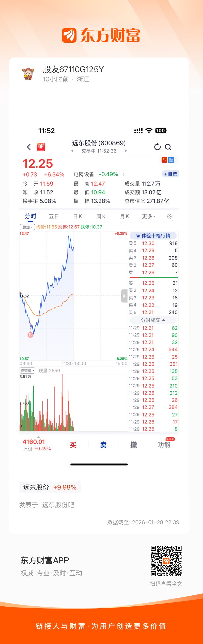The width and height of the screenshot is (203, 644).
Task: Tap the total market cap help icon
Action: tap(143, 201)
